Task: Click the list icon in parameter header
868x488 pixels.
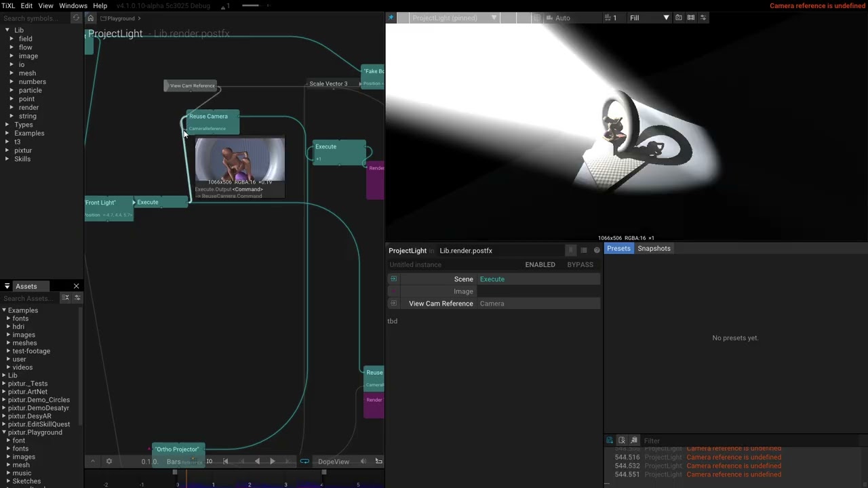Action: tap(583, 250)
